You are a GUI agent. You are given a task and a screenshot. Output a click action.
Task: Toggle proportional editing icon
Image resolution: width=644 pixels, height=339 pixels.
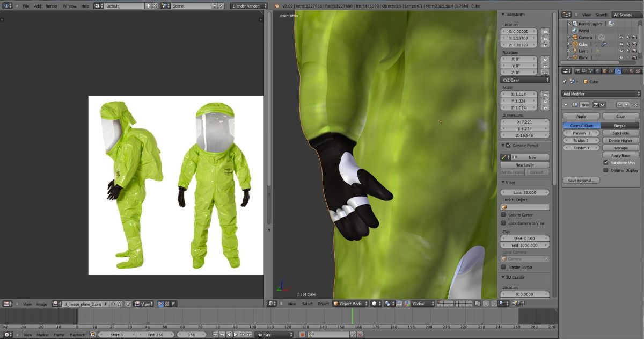pyautogui.click(x=485, y=304)
